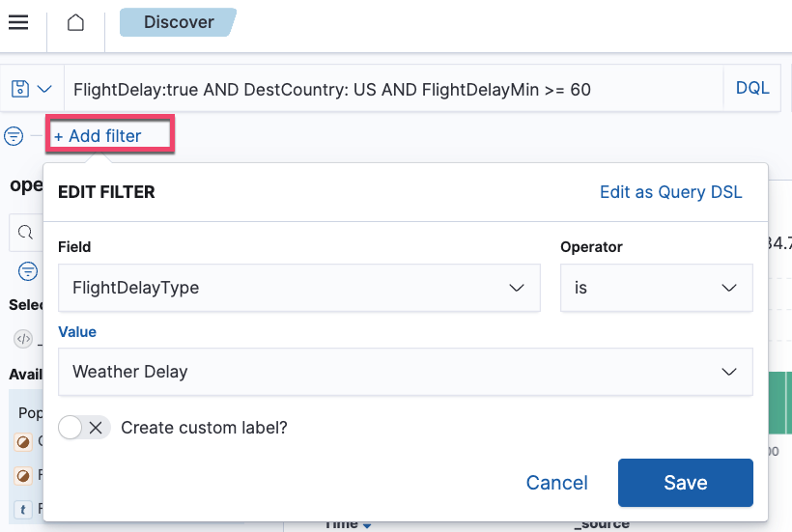This screenshot has width=792, height=532.
Task: Click the first orange number field icon
Action: (x=23, y=442)
